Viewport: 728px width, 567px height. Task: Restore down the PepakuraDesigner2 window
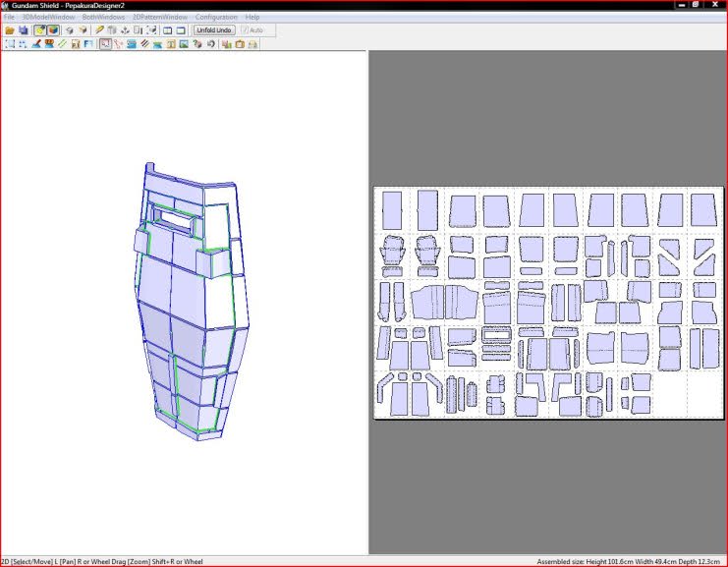pyautogui.click(x=696, y=5)
